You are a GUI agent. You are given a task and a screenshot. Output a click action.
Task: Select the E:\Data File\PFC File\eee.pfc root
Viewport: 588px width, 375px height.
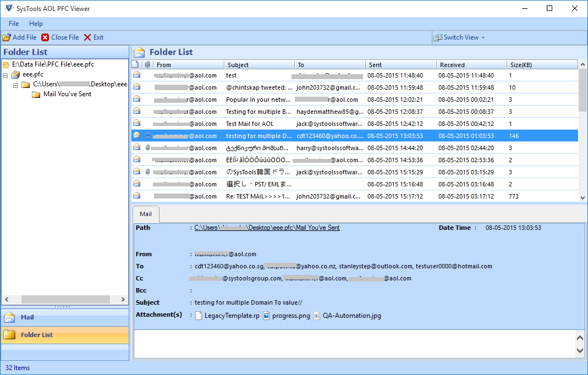point(53,64)
